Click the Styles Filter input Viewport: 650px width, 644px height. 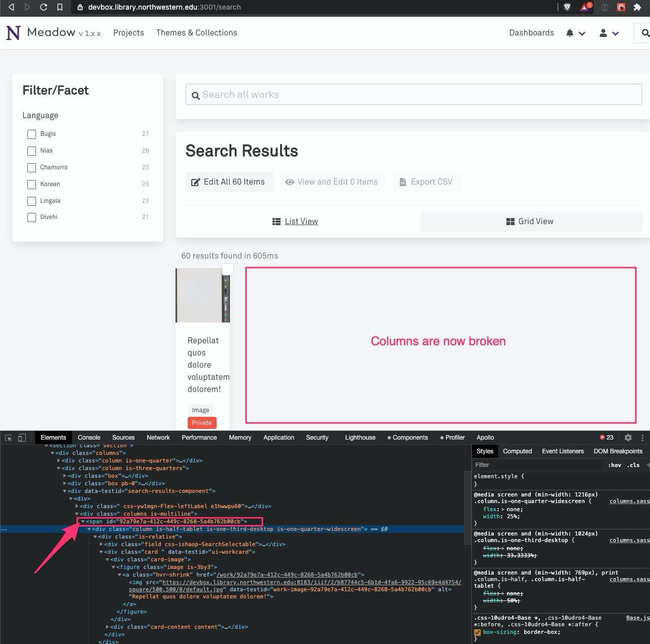pos(538,465)
